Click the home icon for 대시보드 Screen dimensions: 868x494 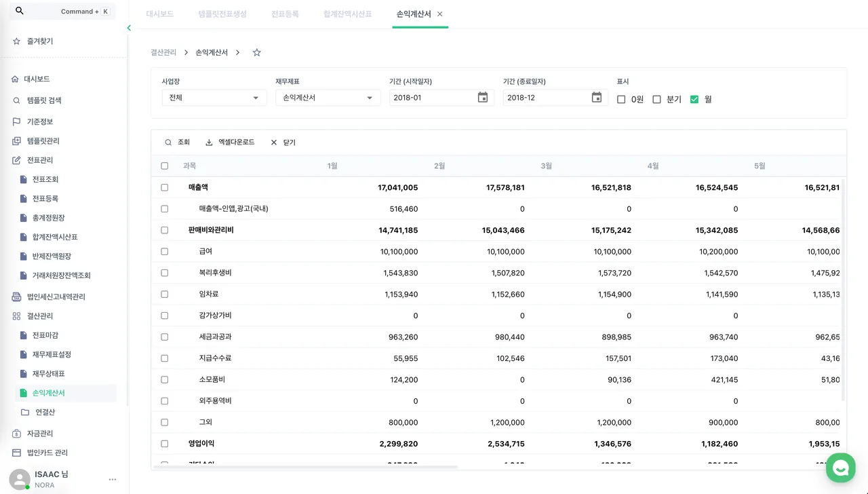pyautogui.click(x=16, y=79)
